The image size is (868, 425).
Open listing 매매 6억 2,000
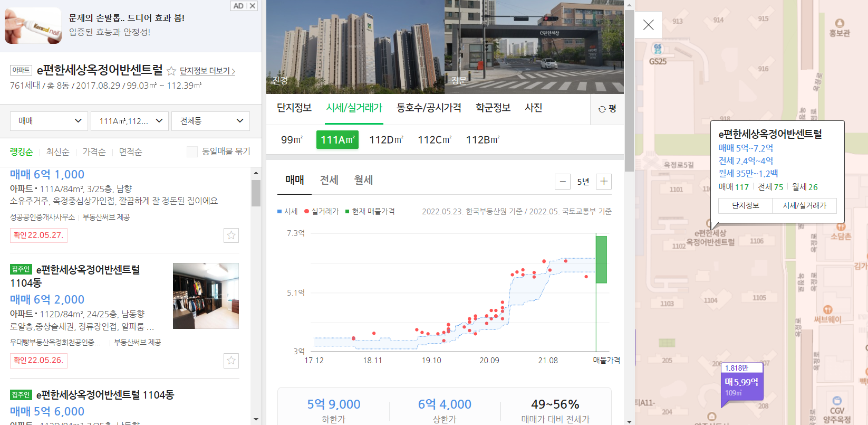[47, 300]
